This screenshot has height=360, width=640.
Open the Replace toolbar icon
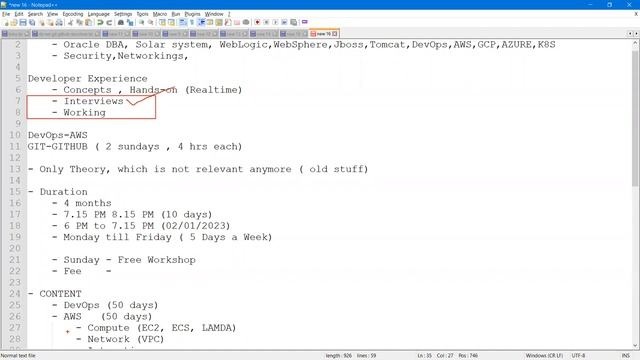[130, 22]
